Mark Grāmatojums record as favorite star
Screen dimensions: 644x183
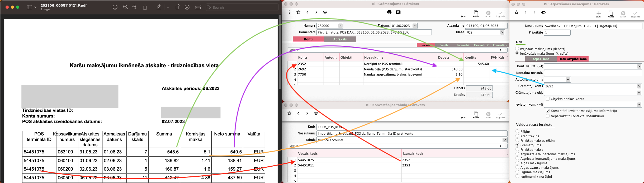[298, 12]
